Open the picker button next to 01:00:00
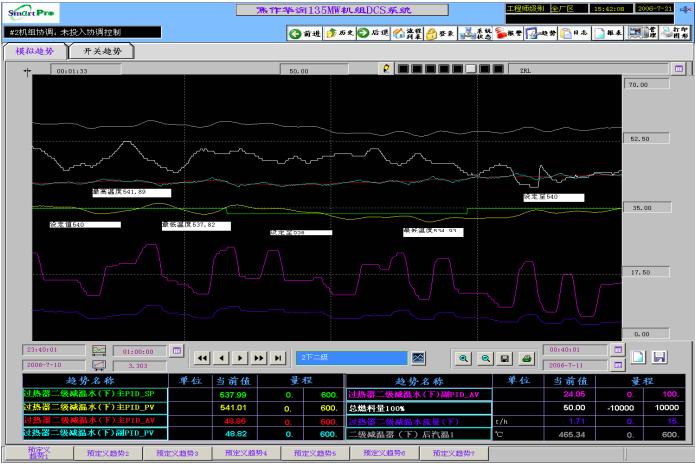 (x=177, y=351)
